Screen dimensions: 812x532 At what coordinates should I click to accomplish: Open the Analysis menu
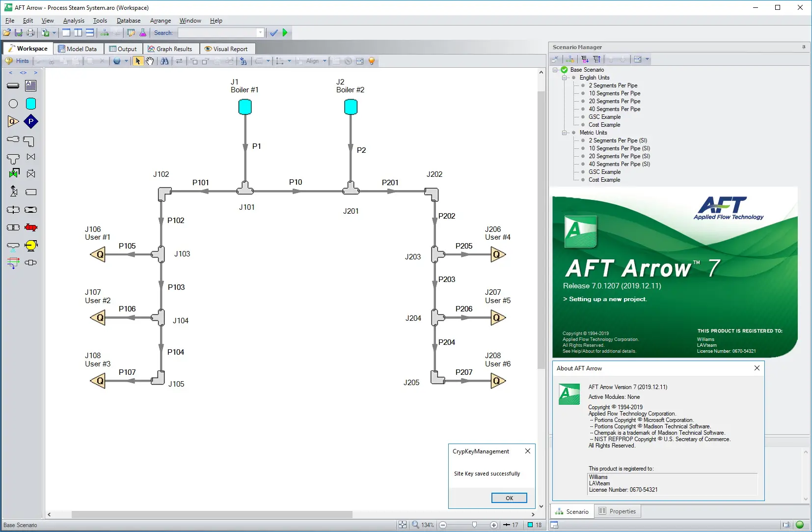pyautogui.click(x=74, y=21)
